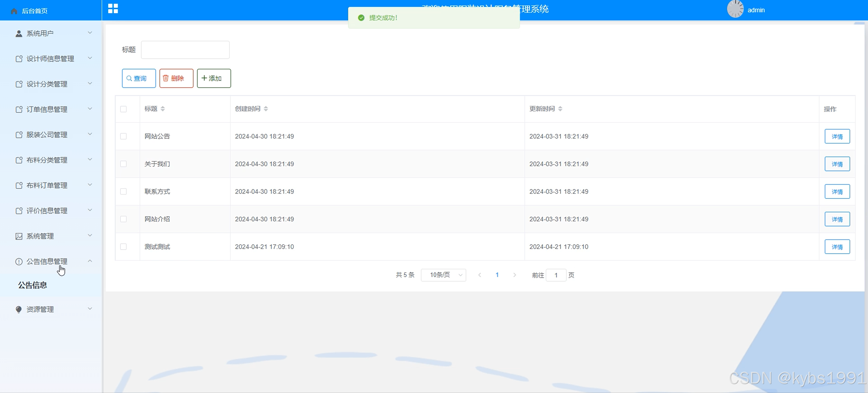Image resolution: width=868 pixels, height=393 pixels.
Task: Focus the 标题 search input field
Action: coord(185,49)
